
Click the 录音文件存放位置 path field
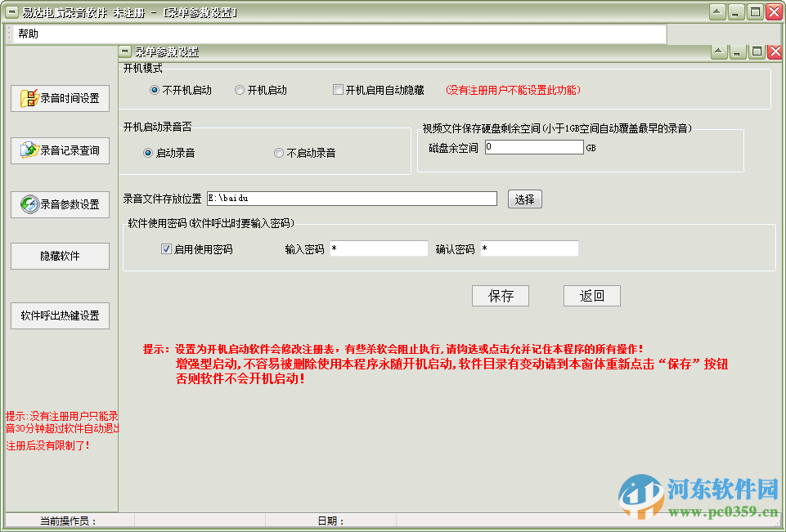[352, 199]
